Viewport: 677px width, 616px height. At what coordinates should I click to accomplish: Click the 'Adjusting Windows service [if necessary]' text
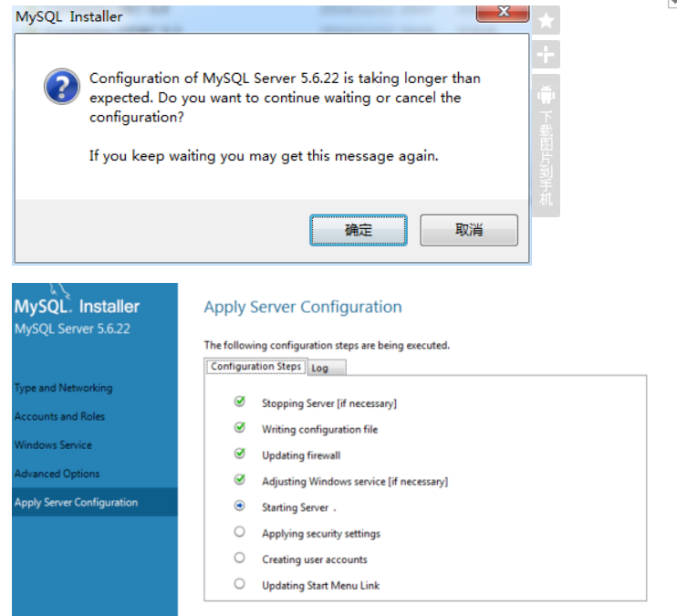[355, 482]
